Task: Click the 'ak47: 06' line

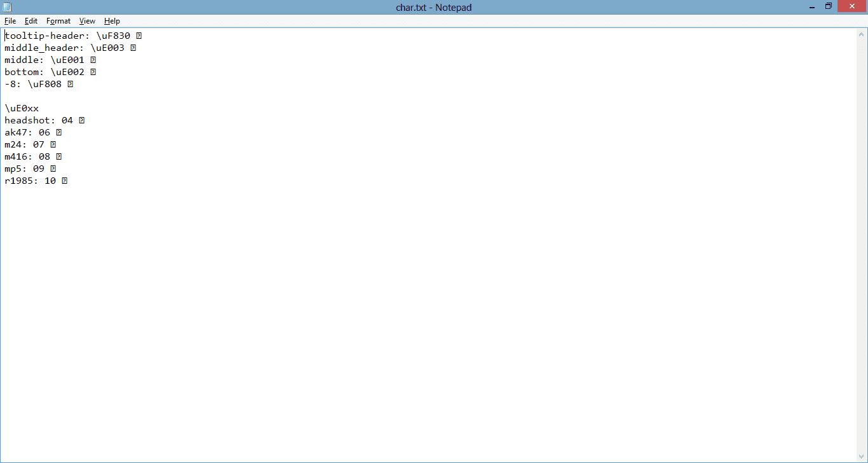Action: tap(33, 132)
